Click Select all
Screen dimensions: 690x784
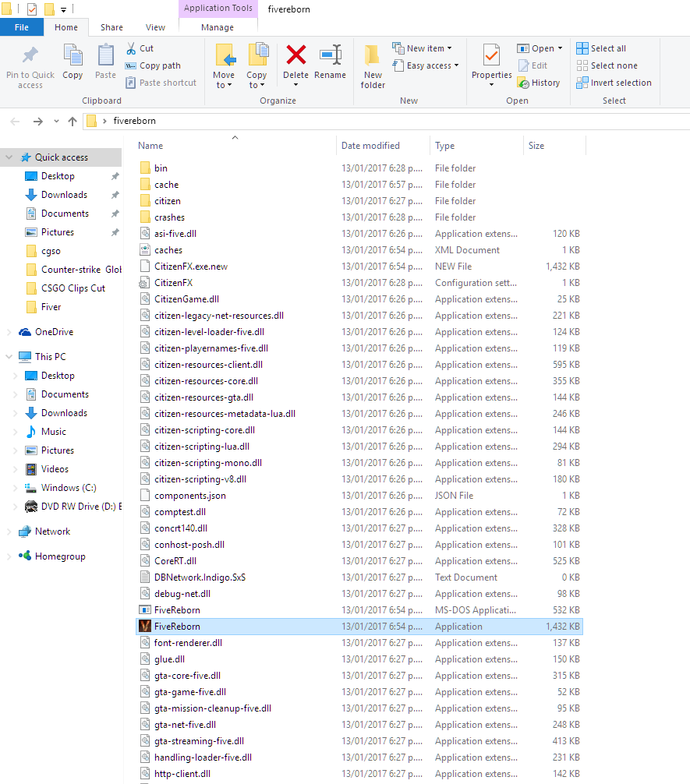[x=601, y=48]
